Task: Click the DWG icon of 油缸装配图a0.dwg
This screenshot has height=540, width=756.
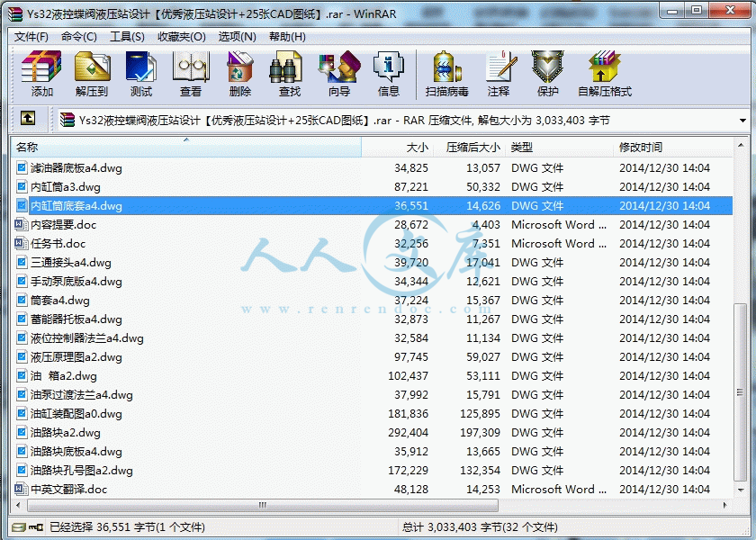Action: pyautogui.click(x=22, y=413)
